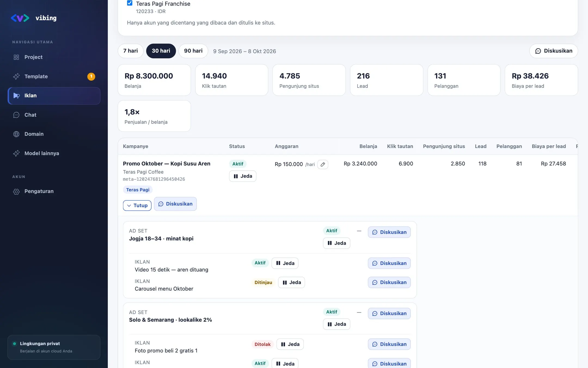Click the 1,8× Penjualan / belanja card
Image resolution: width=588 pixels, height=368 pixels.
pyautogui.click(x=154, y=116)
